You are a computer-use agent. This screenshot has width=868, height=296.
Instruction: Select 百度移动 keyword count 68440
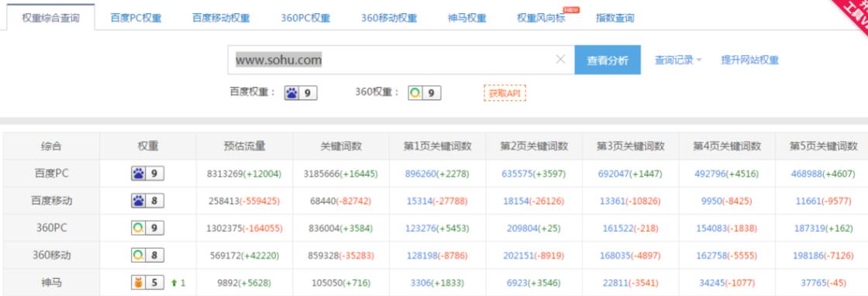click(x=322, y=201)
